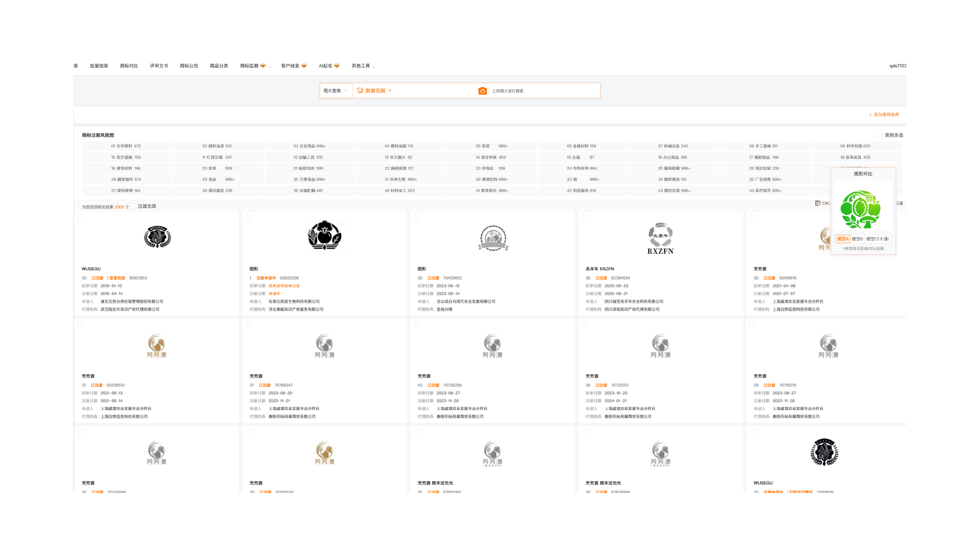This screenshot has height=551, width=980.
Task: Select the checkbox on the 兆丰年 RXZFN card
Action: [584, 218]
